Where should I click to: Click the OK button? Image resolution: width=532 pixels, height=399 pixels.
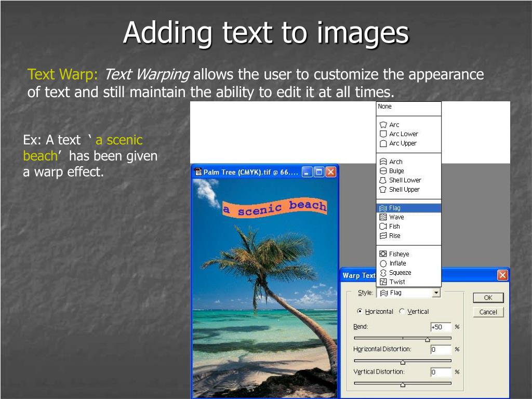point(488,298)
